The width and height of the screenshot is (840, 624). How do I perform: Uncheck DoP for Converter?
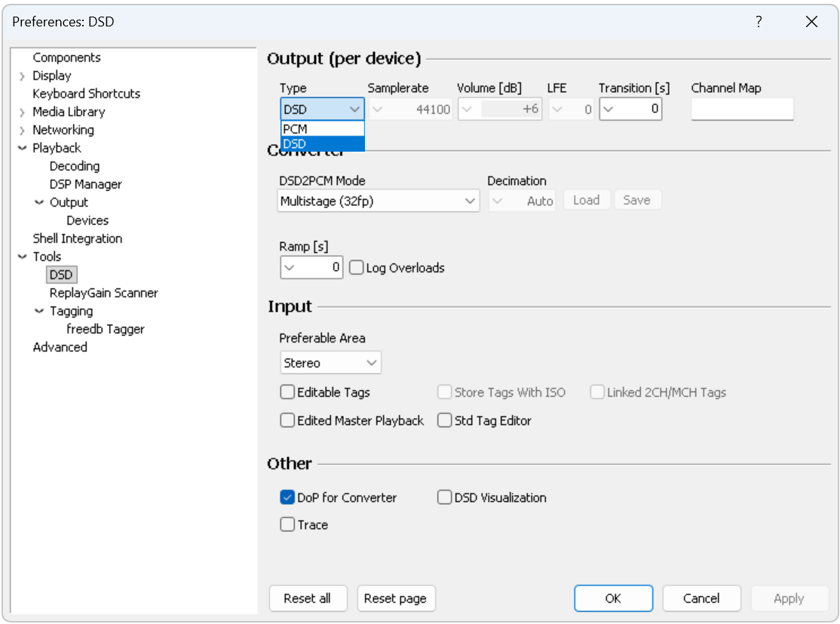[x=287, y=497]
